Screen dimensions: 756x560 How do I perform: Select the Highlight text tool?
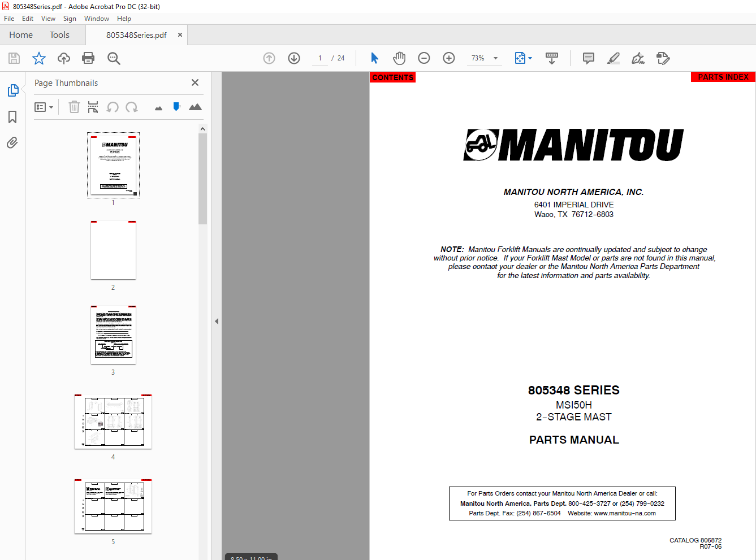(614, 58)
